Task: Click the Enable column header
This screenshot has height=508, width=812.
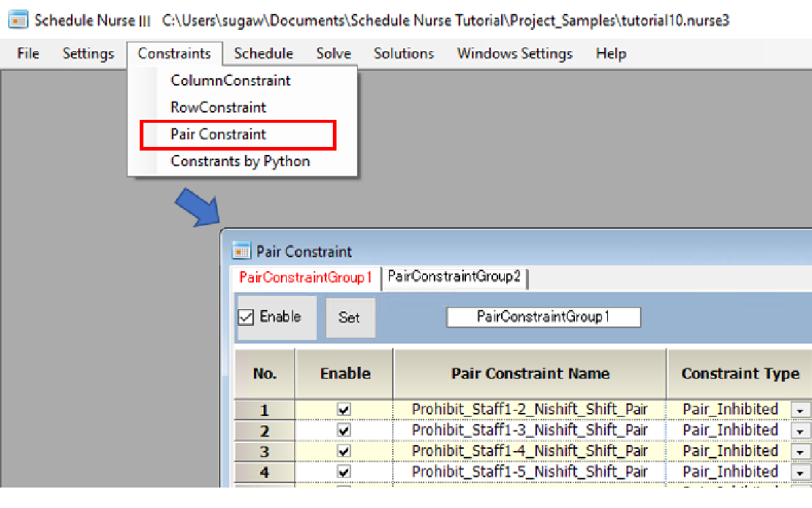Action: pos(345,374)
